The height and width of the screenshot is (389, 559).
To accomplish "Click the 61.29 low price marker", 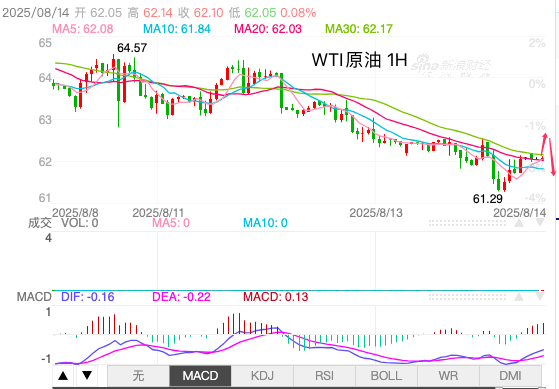I will tap(488, 199).
